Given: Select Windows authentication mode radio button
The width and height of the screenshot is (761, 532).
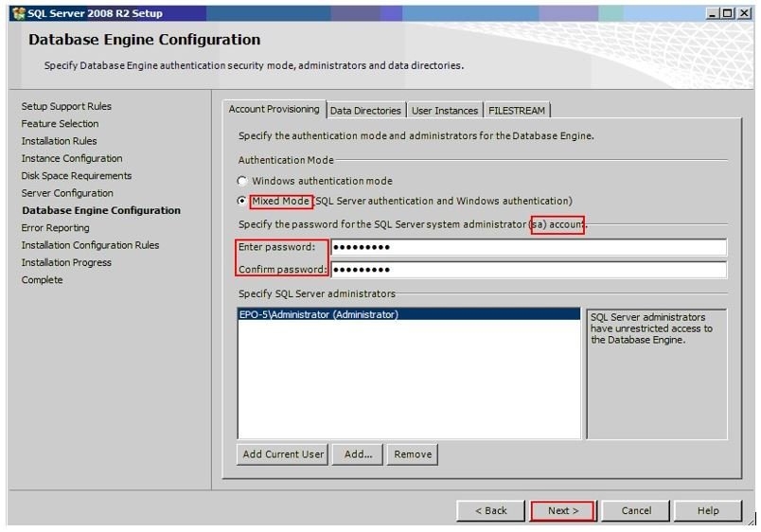Looking at the screenshot, I should coord(242,181).
